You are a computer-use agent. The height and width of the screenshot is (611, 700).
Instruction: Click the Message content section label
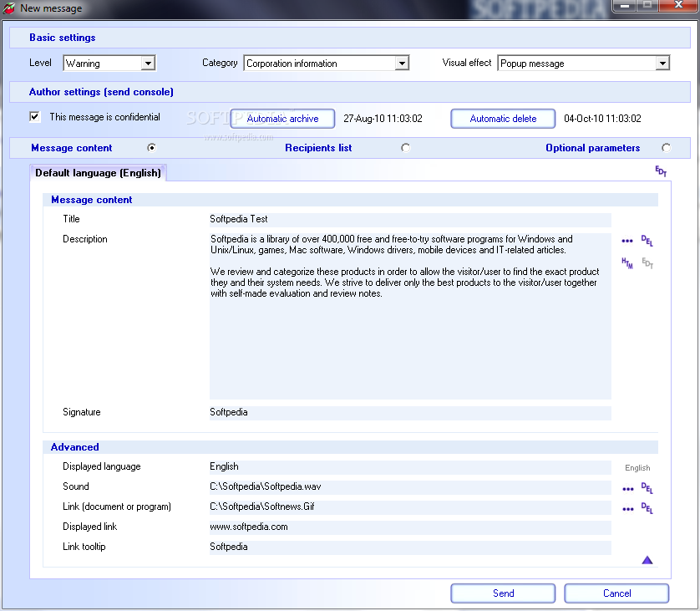[x=72, y=148]
